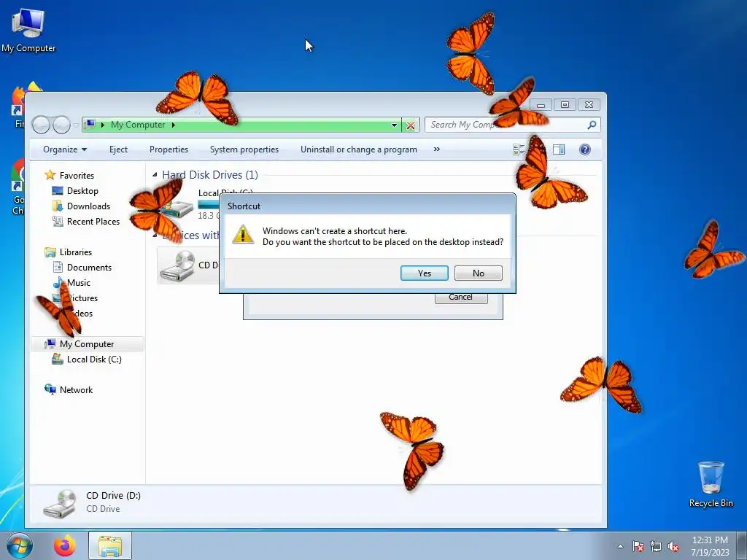Open Properties from the toolbar

click(169, 149)
